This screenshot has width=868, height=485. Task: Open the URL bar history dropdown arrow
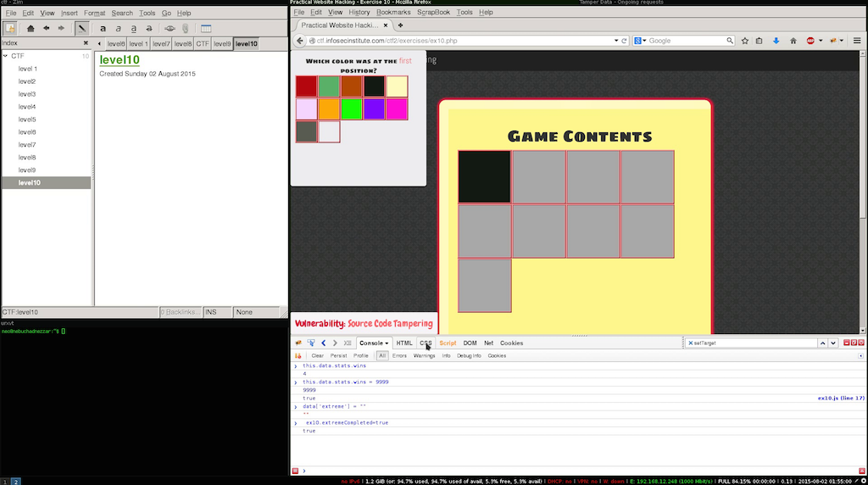pos(615,41)
